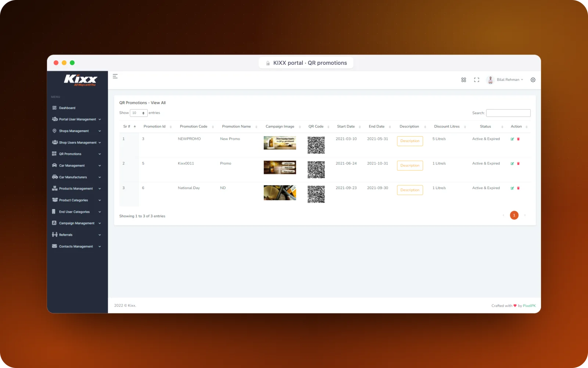The height and width of the screenshot is (368, 588).
Task: Expand Portal User Management chevron
Action: click(100, 120)
